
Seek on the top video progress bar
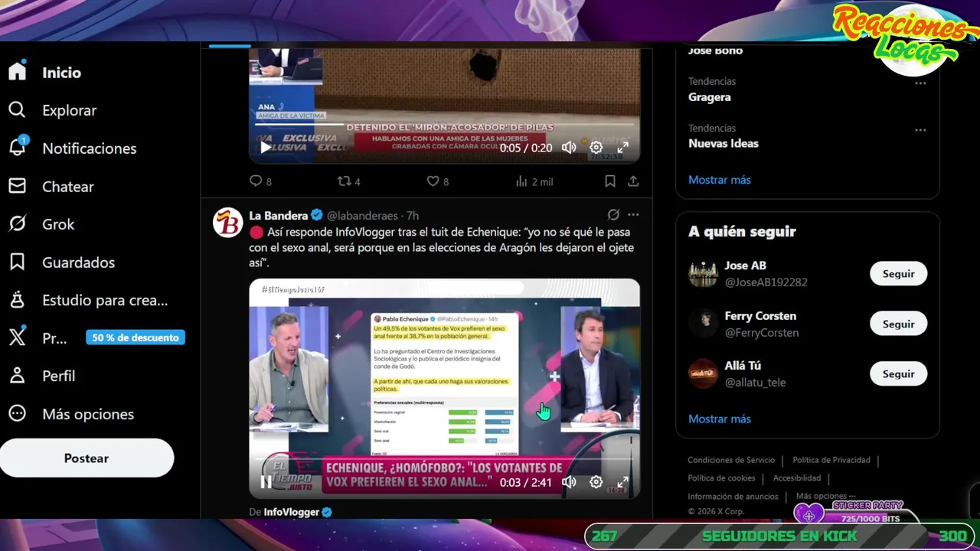[x=445, y=125]
